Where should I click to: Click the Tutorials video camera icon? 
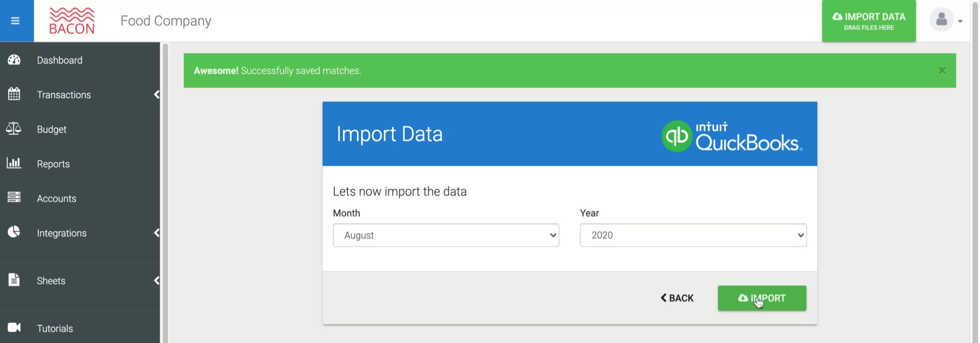pos(14,328)
